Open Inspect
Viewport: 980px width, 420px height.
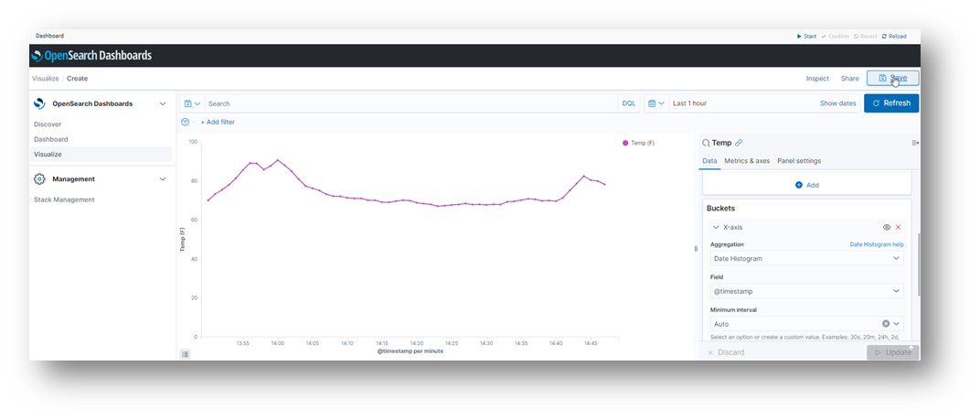[817, 79]
